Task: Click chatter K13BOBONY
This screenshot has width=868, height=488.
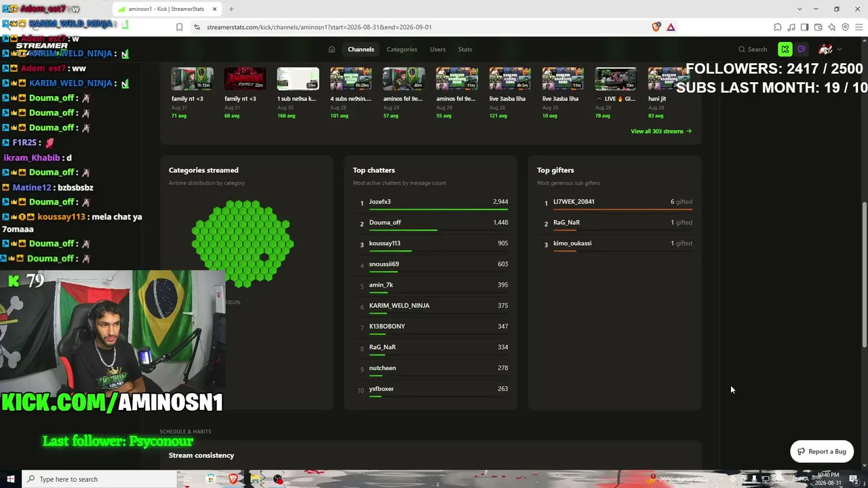Action: click(387, 327)
